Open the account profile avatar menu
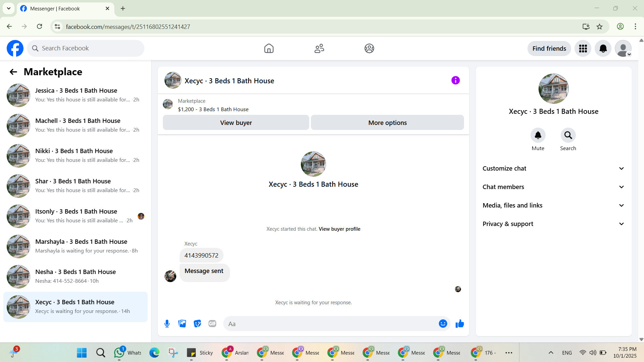The image size is (644, 362). pyautogui.click(x=623, y=48)
